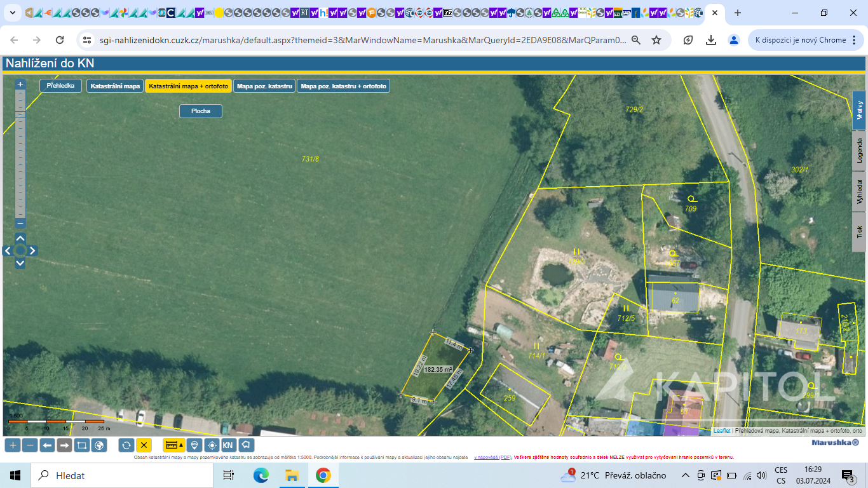Expand the Vrstvy side panel
The image size is (868, 488).
pyautogui.click(x=859, y=111)
